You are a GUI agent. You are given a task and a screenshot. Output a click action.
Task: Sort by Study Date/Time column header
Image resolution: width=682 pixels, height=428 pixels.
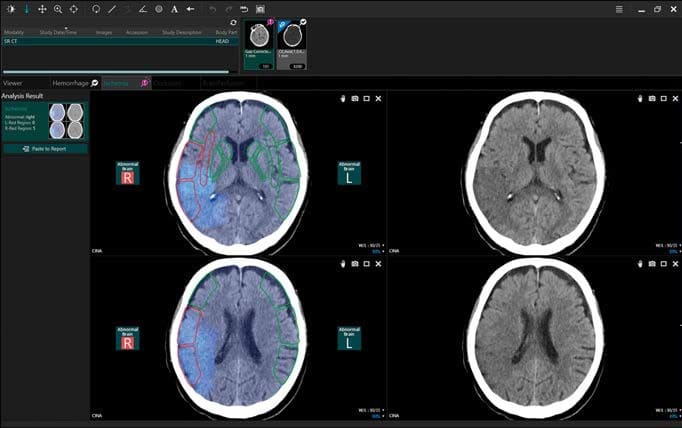pyautogui.click(x=58, y=32)
